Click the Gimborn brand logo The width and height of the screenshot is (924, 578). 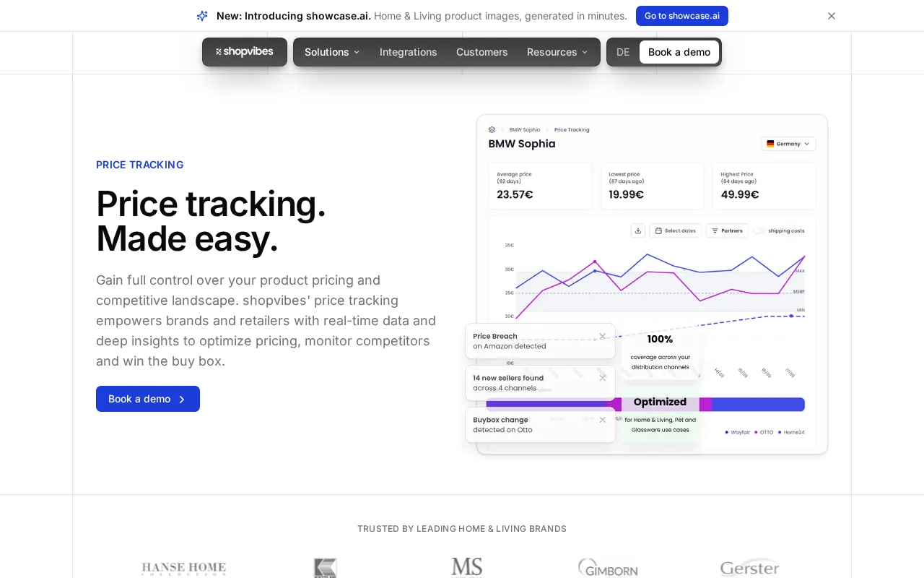coord(608,568)
